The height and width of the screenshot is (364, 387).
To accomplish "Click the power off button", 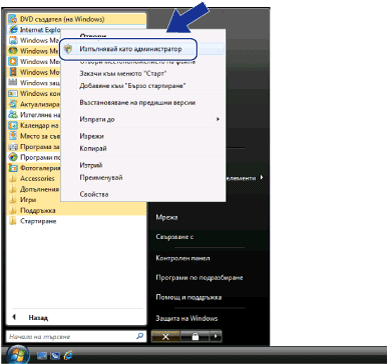I will click(x=165, y=337).
